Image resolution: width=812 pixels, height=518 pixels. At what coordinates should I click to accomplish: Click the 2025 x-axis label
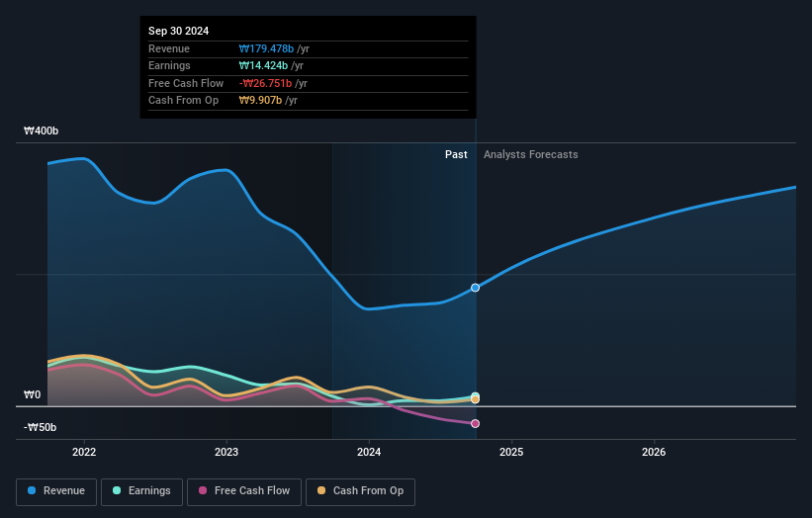click(511, 453)
